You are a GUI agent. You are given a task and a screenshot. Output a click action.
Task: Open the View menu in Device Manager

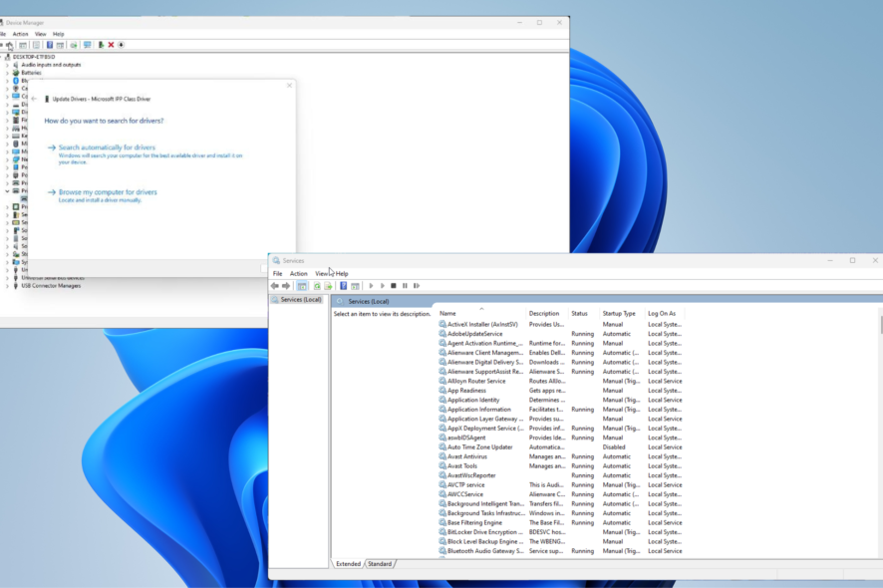click(x=41, y=34)
